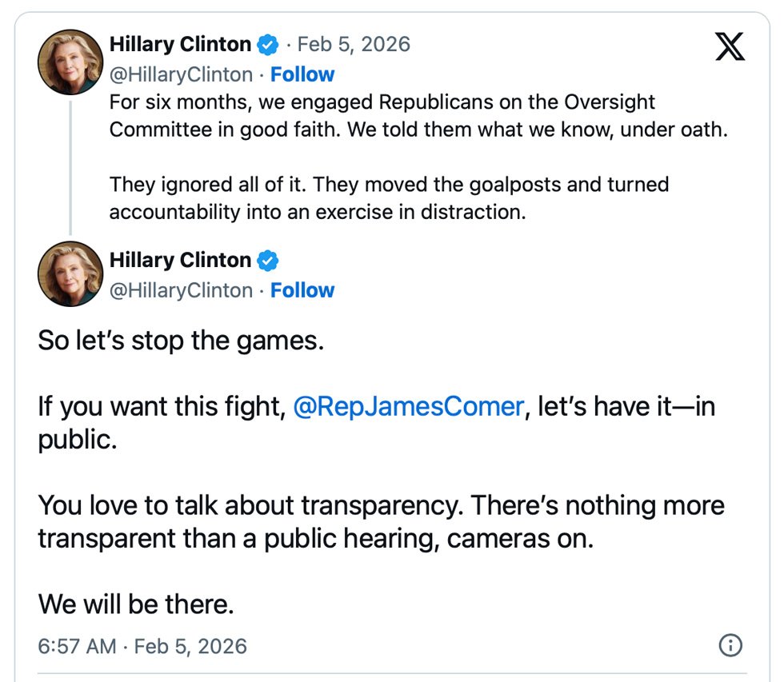Open the profile photo on the first tweet
784x682 pixels.
pyautogui.click(x=70, y=63)
